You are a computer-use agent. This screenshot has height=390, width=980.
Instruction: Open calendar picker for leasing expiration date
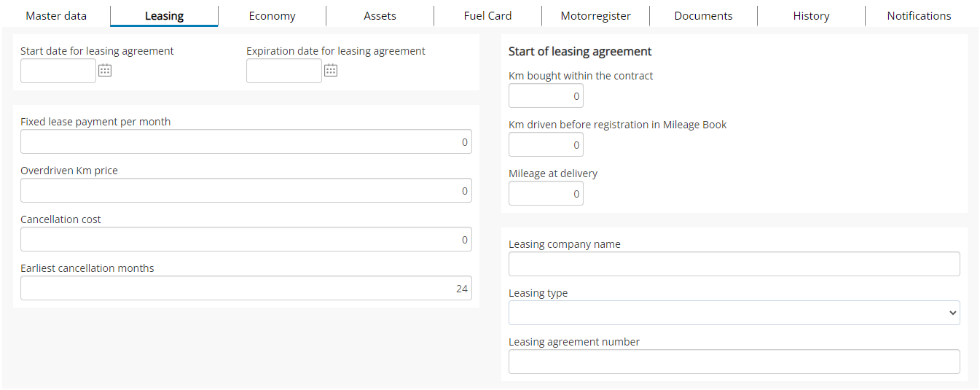coord(331,71)
